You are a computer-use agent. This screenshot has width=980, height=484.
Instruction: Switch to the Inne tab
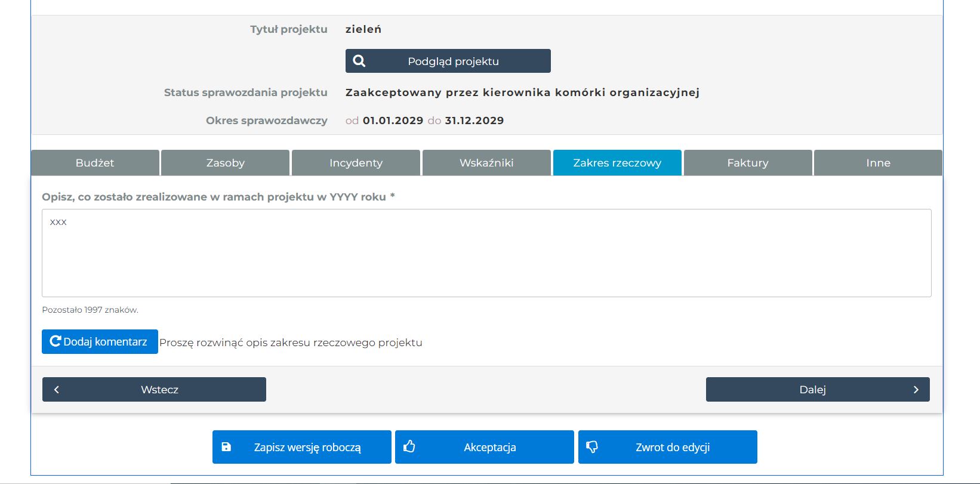click(x=878, y=163)
